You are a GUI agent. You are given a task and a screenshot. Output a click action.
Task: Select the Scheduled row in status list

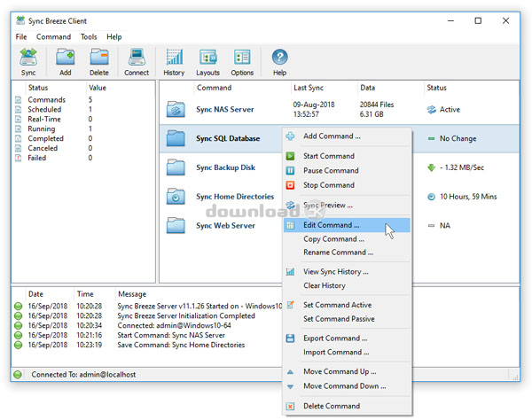tap(83, 110)
